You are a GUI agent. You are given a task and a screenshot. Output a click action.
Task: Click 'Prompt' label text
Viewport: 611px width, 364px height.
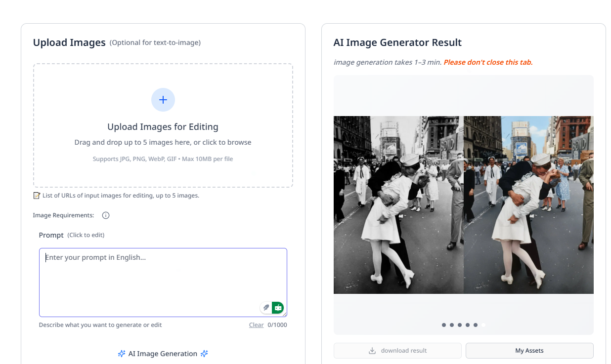tap(51, 235)
